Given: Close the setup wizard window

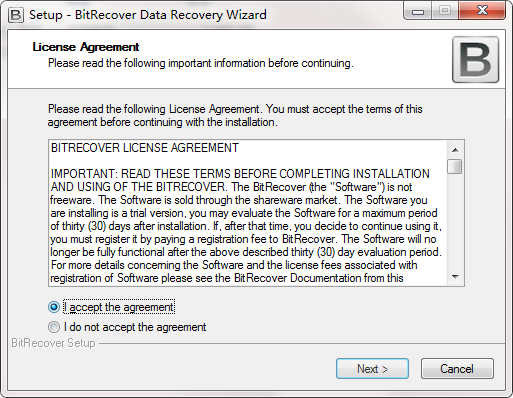Looking at the screenshot, I should click(x=482, y=11).
